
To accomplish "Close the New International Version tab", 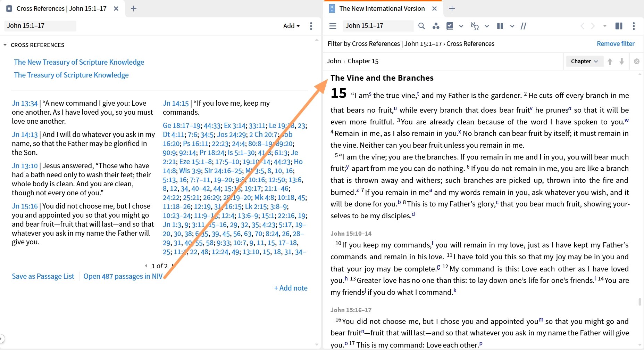I will pyautogui.click(x=434, y=8).
